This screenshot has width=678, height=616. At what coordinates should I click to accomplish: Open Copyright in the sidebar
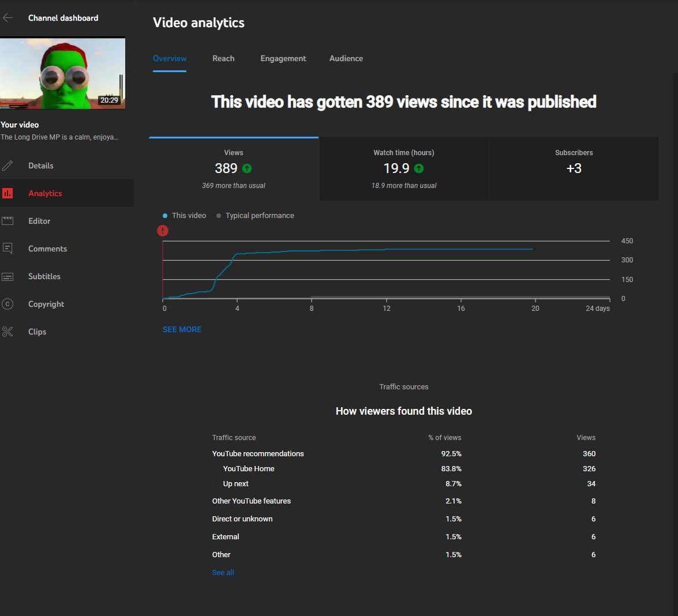pos(66,304)
